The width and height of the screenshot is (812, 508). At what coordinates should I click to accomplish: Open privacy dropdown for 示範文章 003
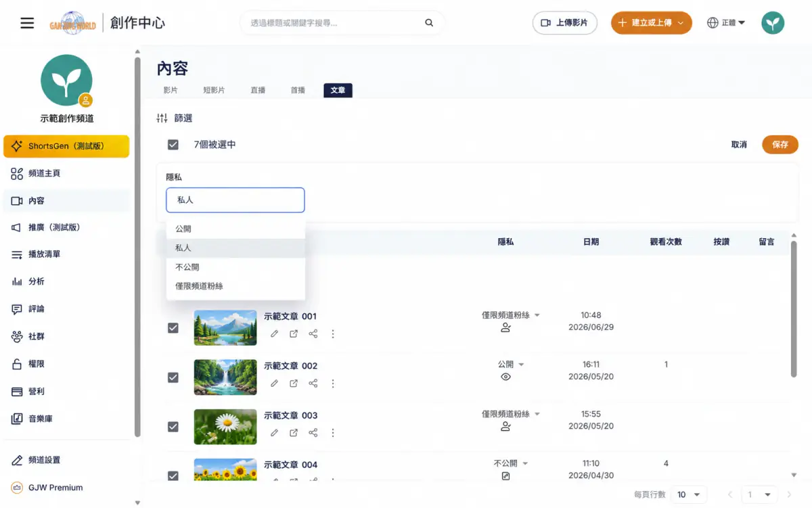tap(511, 414)
